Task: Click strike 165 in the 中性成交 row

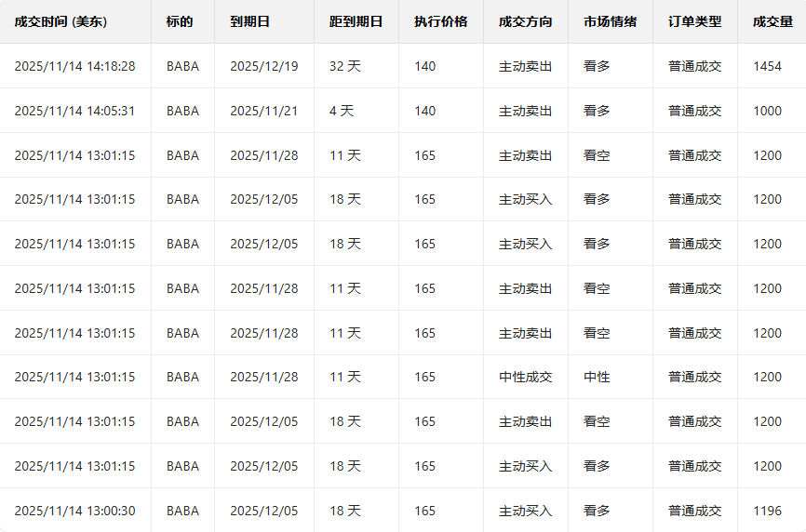Action: [x=425, y=377]
